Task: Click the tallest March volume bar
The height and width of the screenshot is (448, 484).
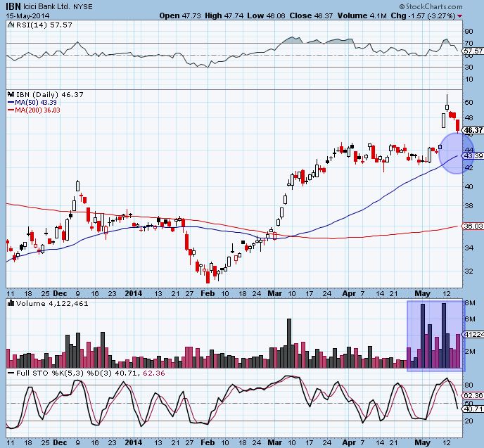Action: pyautogui.click(x=289, y=343)
